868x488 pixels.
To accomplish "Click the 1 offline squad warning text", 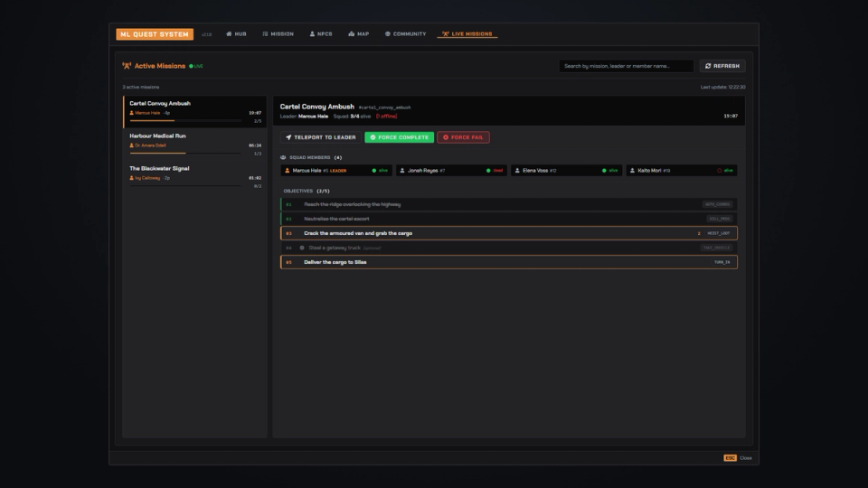I will [386, 117].
